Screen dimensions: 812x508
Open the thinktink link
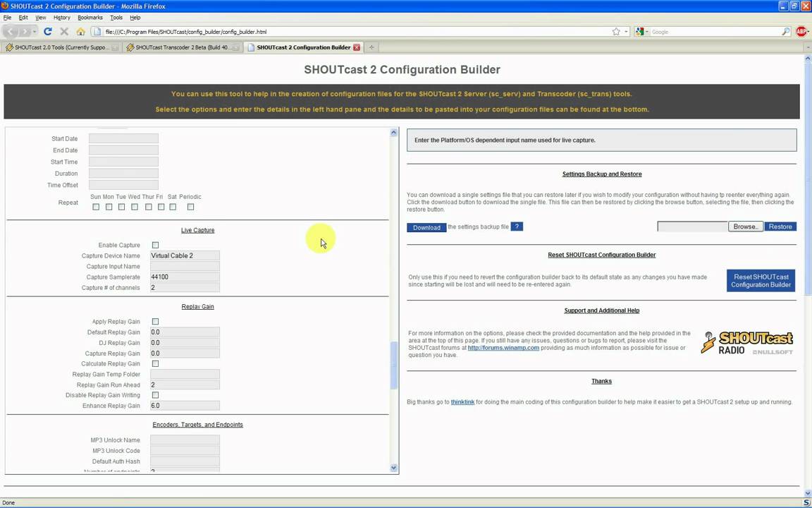point(462,401)
